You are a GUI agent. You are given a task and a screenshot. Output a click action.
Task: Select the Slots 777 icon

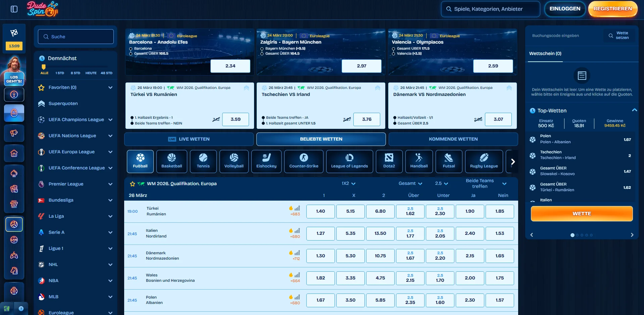coord(14,205)
